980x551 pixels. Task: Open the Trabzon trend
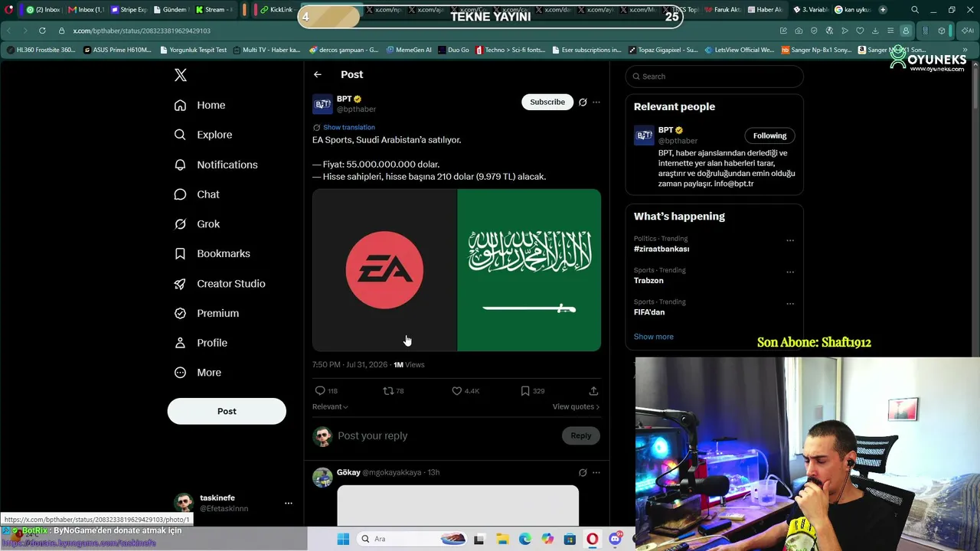pos(648,280)
